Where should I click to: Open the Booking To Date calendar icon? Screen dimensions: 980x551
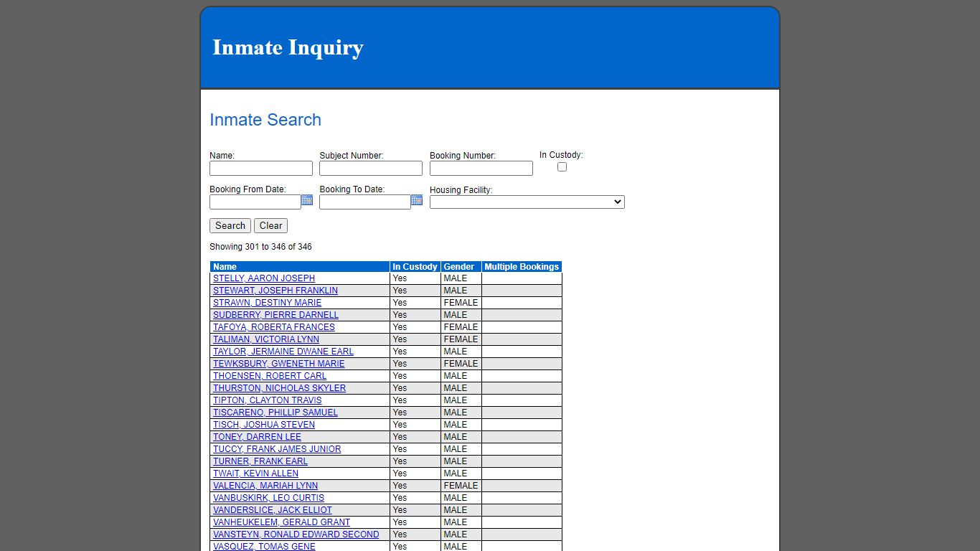tap(417, 200)
